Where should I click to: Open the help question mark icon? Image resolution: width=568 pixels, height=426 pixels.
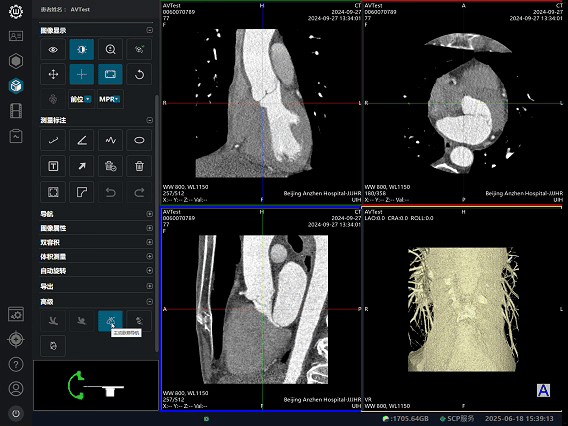click(x=16, y=364)
